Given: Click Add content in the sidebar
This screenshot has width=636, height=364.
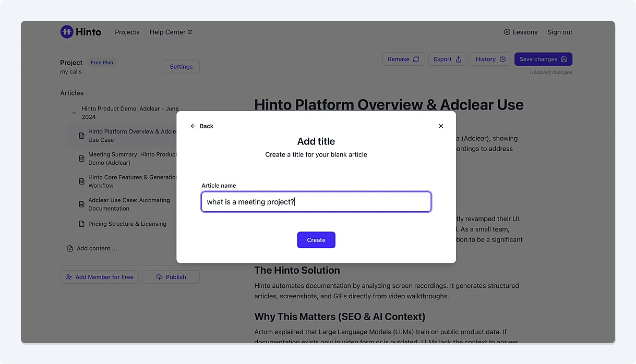Looking at the screenshot, I should click(97, 248).
